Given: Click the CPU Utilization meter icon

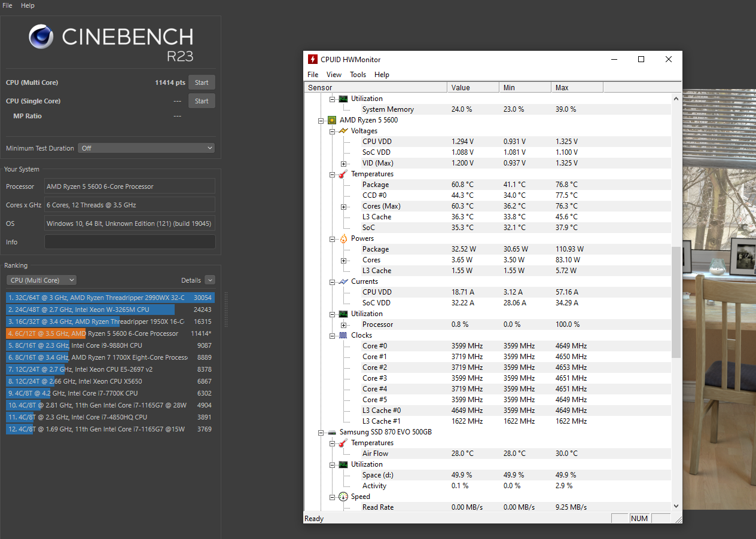Looking at the screenshot, I should point(343,314).
